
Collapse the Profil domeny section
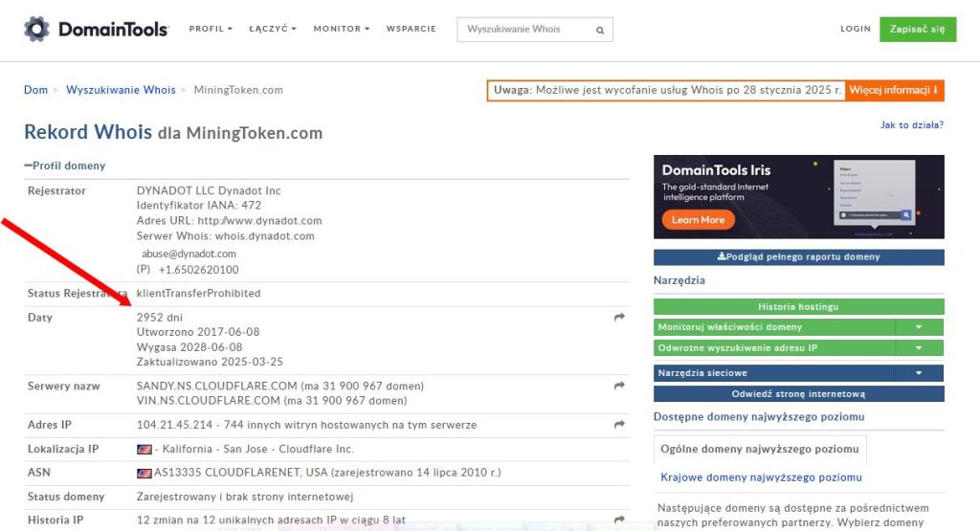[64, 166]
